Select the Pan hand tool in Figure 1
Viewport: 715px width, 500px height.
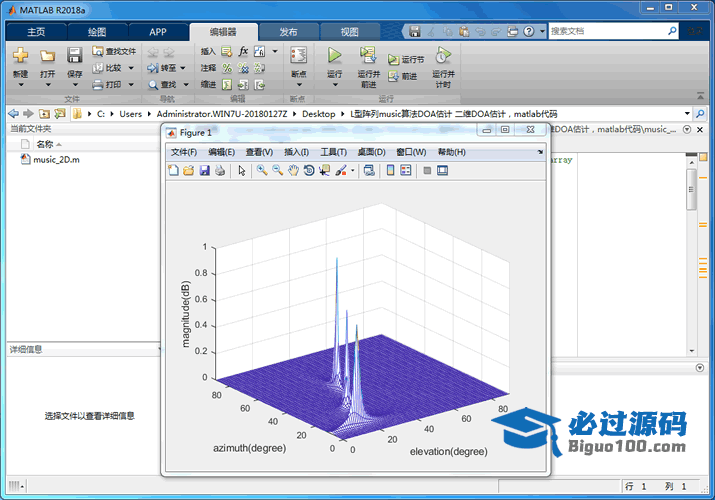coord(293,170)
